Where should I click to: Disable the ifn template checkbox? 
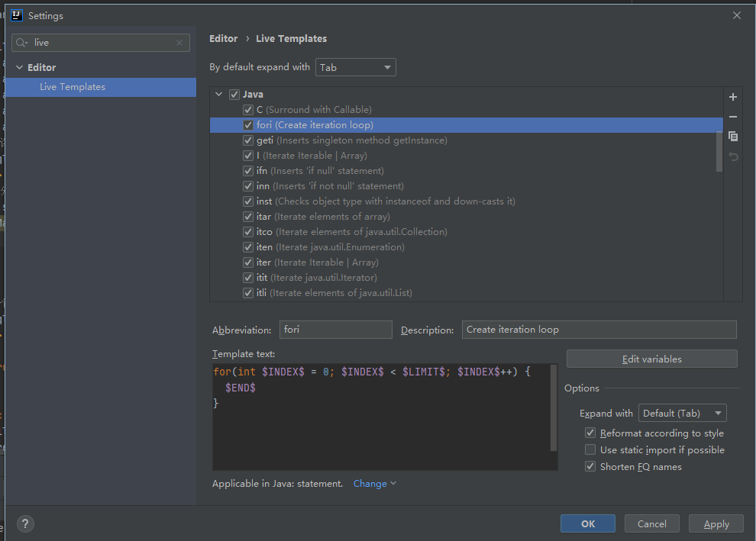tap(248, 171)
